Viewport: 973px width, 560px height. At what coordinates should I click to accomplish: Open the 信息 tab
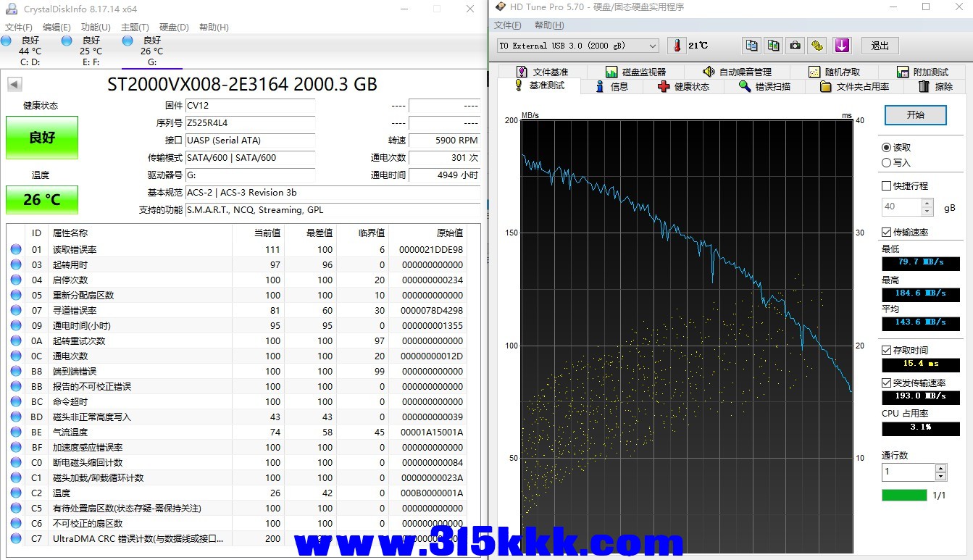(x=611, y=86)
